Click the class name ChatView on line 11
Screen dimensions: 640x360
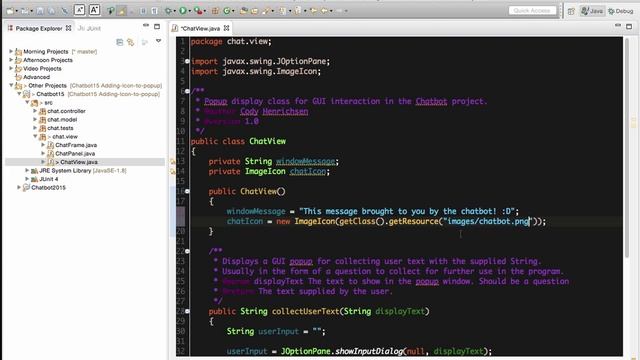click(267, 141)
